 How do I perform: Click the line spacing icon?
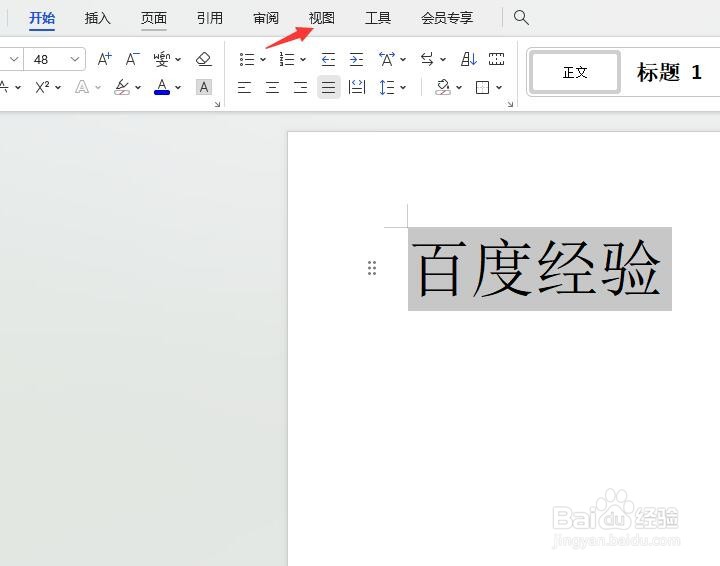coord(387,87)
